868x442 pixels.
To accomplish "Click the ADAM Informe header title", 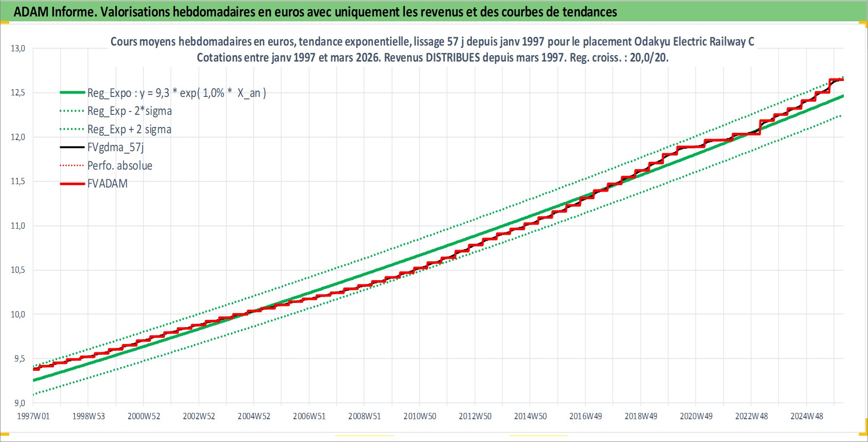I will (x=315, y=12).
